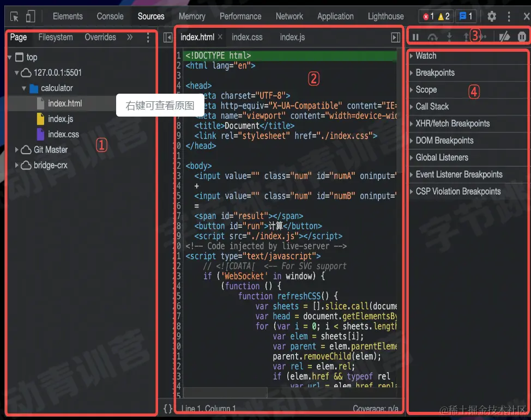Toggle pause on exceptions
531x420 pixels.
pos(522,36)
